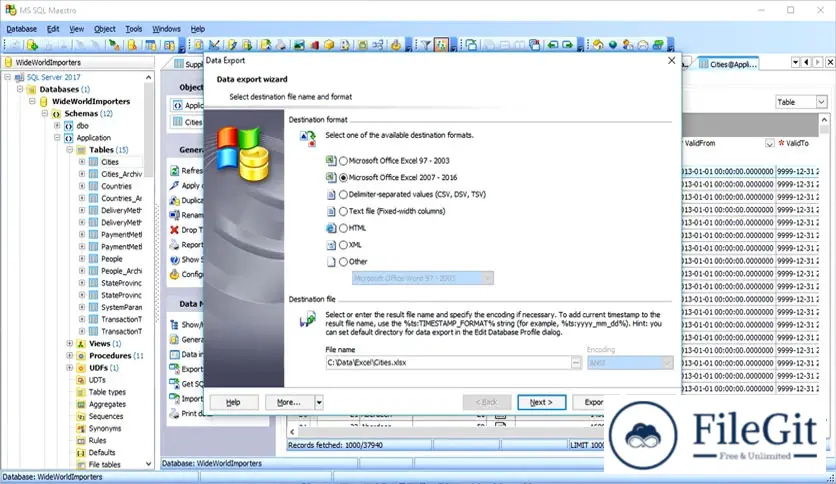Click the green back arrow toolbar icon
Screen dimensions: 836x484
point(552,45)
